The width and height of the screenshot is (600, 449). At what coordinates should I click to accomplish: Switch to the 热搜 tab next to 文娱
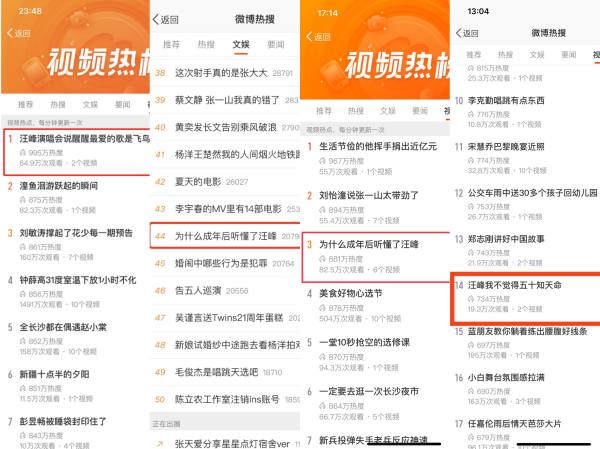(x=206, y=44)
